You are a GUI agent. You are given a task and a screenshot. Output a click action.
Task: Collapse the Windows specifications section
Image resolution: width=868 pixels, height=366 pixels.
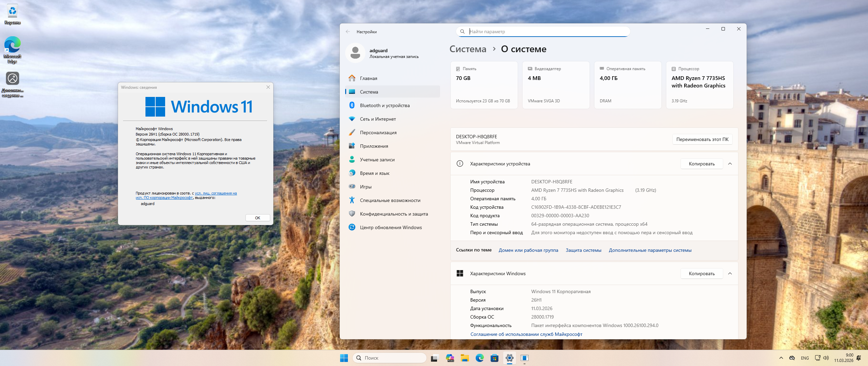tap(730, 273)
